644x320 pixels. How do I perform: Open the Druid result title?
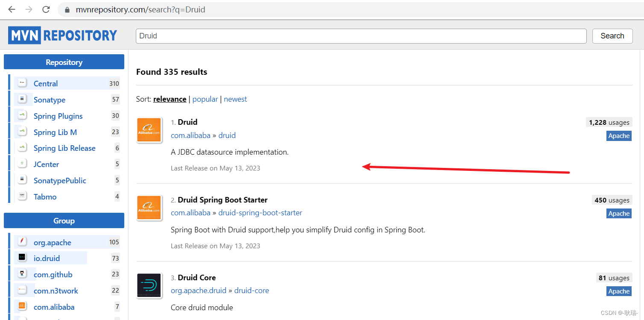coord(187,122)
